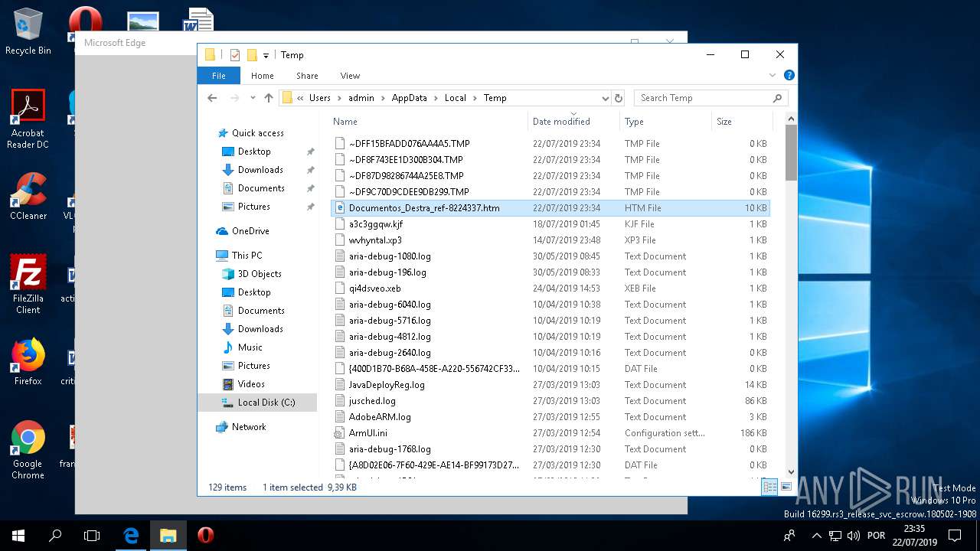Select pinned Documents under Quick access
The width and height of the screenshot is (980, 551).
pyautogui.click(x=261, y=188)
